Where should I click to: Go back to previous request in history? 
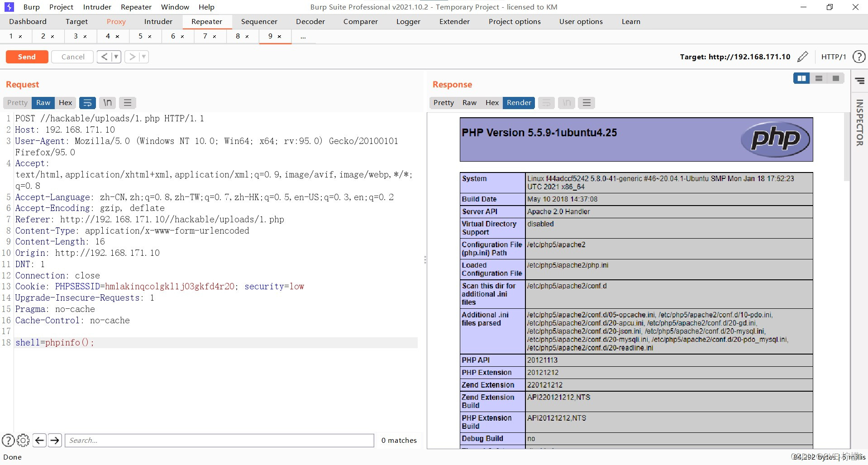105,57
